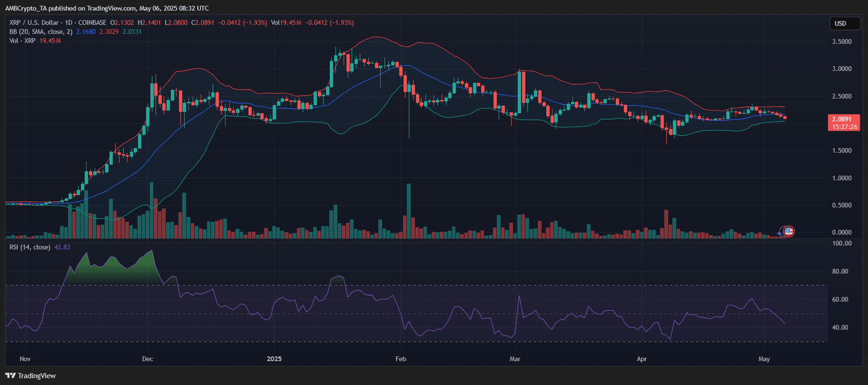868x385 pixels.
Task: Click the blue sparkle icon near volume bars
Action: [780, 233]
